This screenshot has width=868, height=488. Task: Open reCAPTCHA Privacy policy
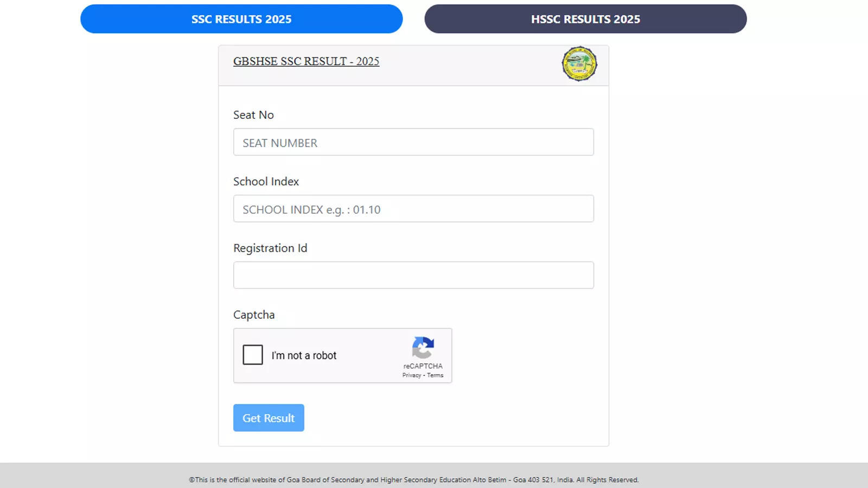point(411,375)
